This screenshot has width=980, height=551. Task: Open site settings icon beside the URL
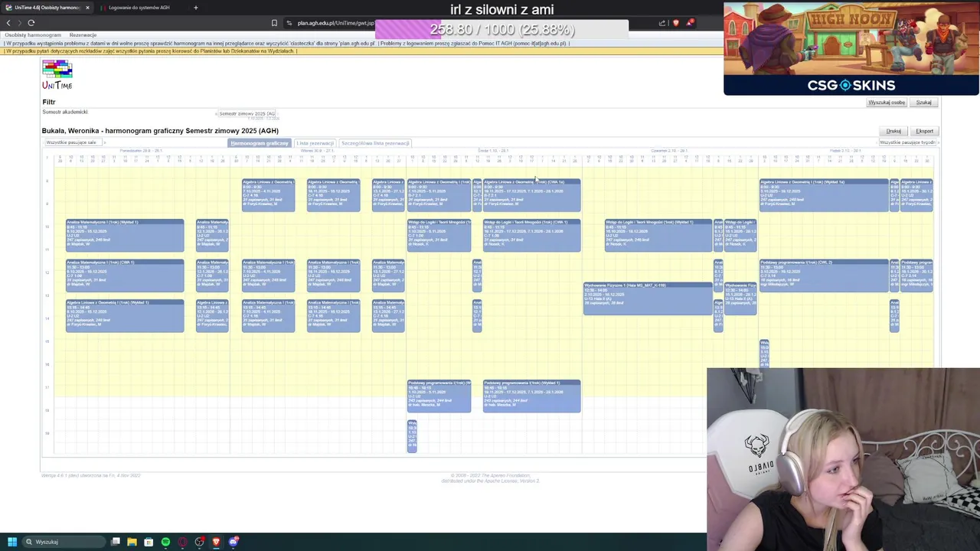[289, 23]
